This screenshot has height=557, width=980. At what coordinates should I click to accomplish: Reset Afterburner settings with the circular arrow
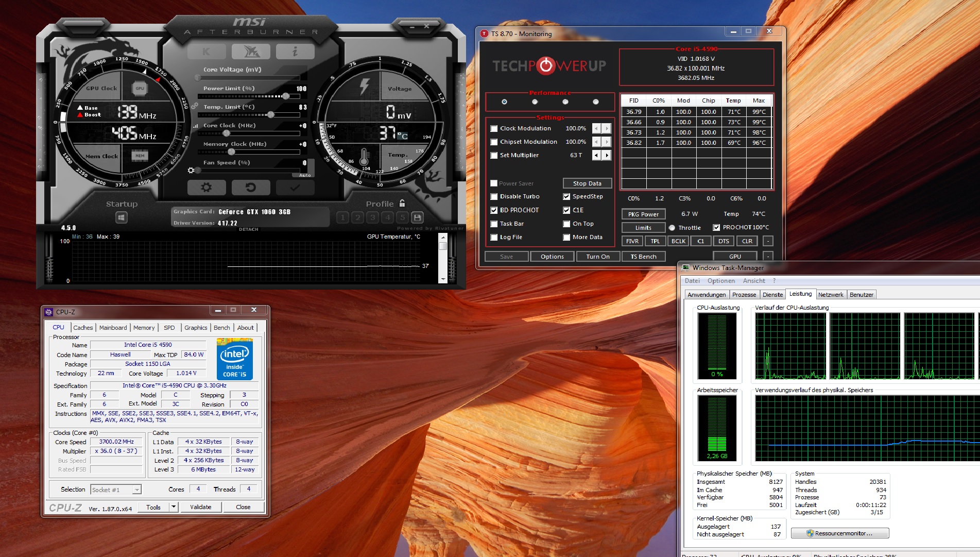[x=251, y=188]
